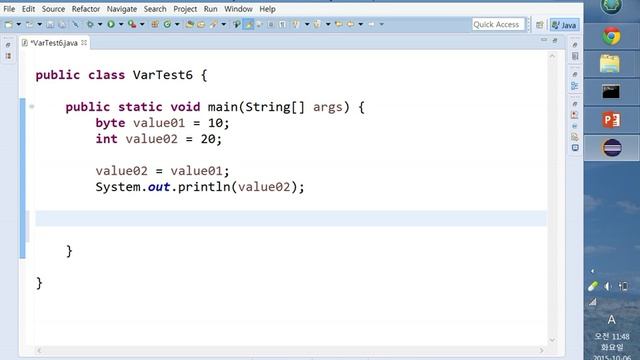Click the New Java Class icon
Image resolution: width=640 pixels, height=360 pixels.
tap(167, 24)
